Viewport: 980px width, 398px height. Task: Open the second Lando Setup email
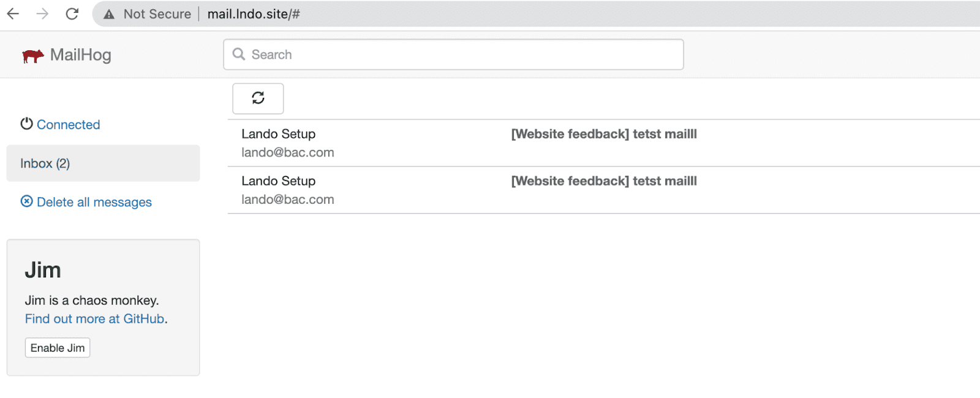coord(279,181)
